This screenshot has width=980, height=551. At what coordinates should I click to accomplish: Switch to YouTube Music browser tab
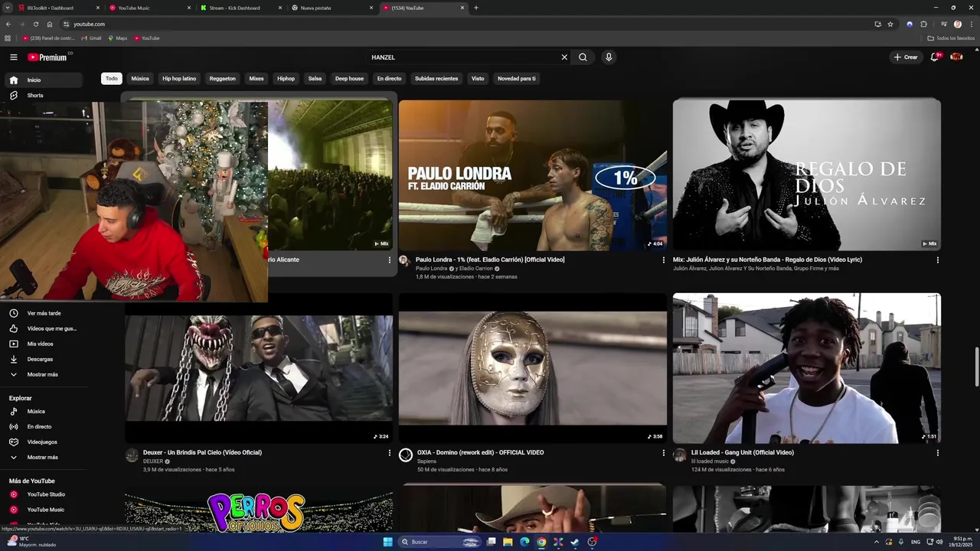[150, 8]
